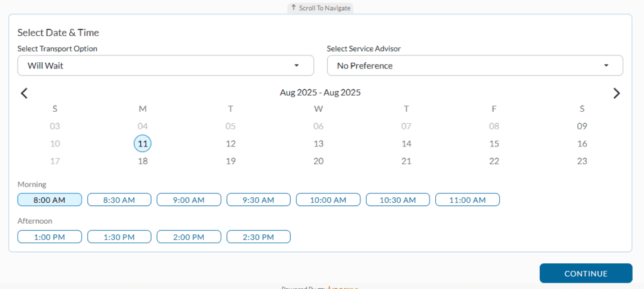Choose date 13 in the calendar

point(319,144)
